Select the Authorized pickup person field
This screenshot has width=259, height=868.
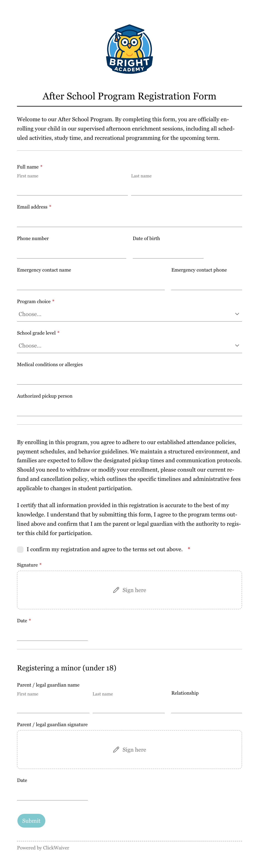[129, 409]
